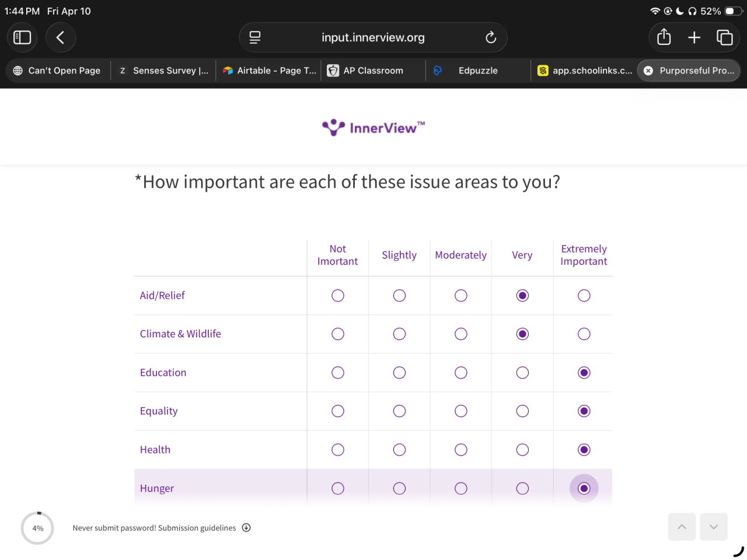Screen dimensions: 747x560
Task: Close the Purposeful Pro tab
Action: [x=648, y=71]
